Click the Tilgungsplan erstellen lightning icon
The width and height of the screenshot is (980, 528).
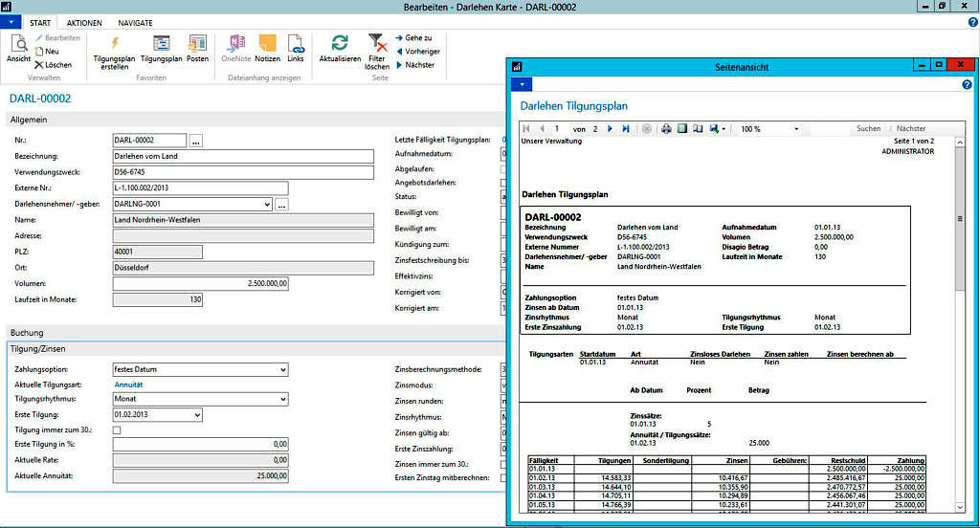(115, 44)
